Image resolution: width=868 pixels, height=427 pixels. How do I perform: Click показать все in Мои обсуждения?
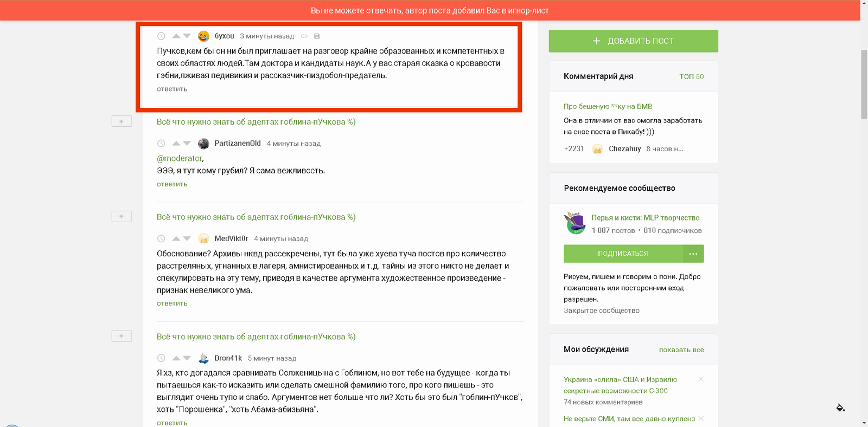[x=681, y=350]
